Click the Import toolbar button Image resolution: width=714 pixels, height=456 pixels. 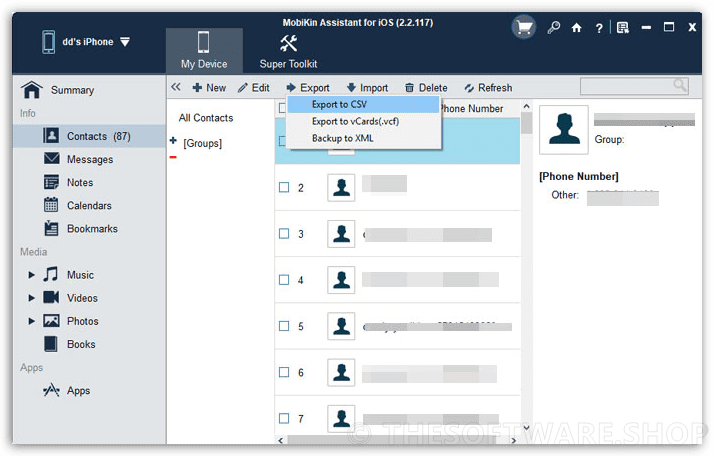pyautogui.click(x=367, y=87)
